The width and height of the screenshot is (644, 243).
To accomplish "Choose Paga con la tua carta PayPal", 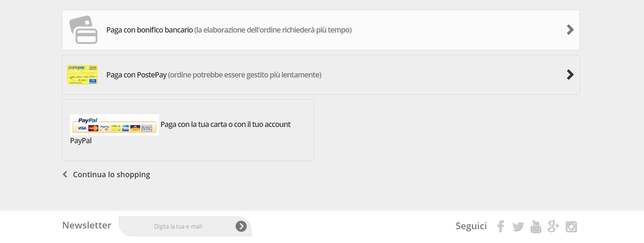I will click(188, 130).
